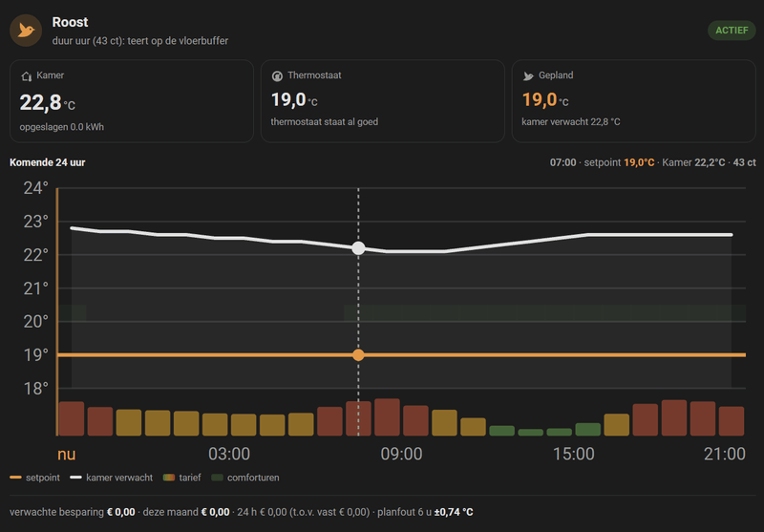
Task: Click 'planfout 6 u ±0,74 °C' footer text
Action: coord(425,512)
